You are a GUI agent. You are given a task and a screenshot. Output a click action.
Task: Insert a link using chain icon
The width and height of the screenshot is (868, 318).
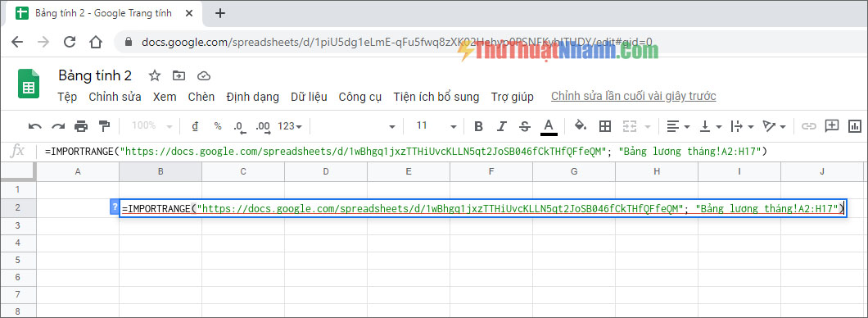(x=809, y=126)
